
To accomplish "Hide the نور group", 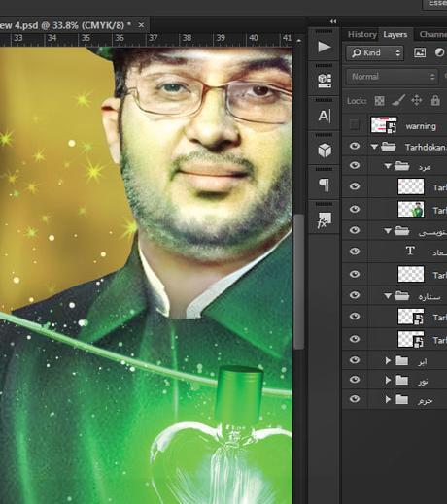I will pos(355,380).
